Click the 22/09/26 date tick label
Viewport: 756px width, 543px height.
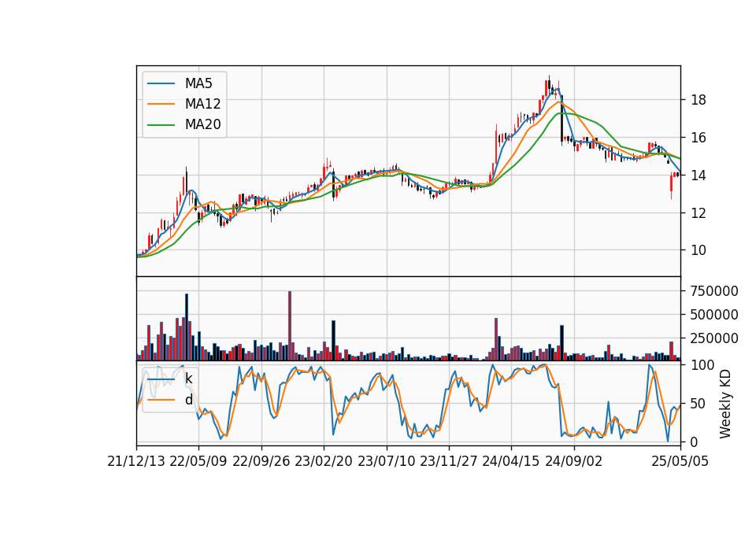(261, 461)
